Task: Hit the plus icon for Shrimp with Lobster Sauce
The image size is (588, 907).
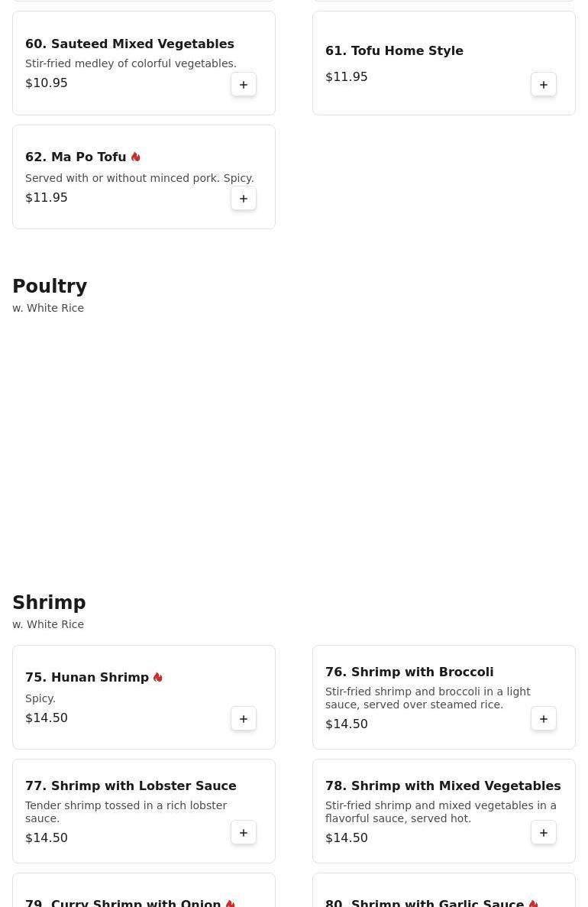Action: tap(244, 833)
